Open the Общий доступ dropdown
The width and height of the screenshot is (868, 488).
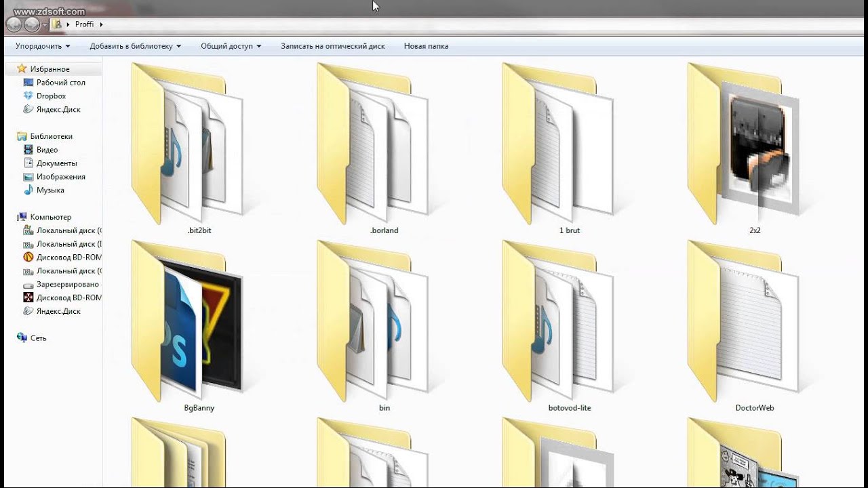coord(231,46)
